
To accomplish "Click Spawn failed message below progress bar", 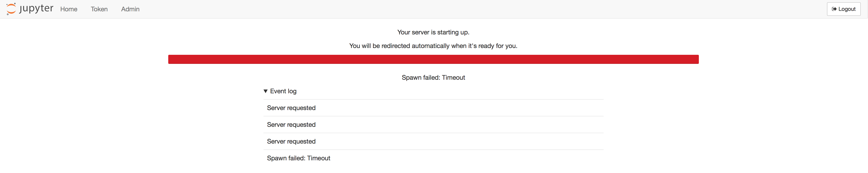I will click(x=433, y=77).
